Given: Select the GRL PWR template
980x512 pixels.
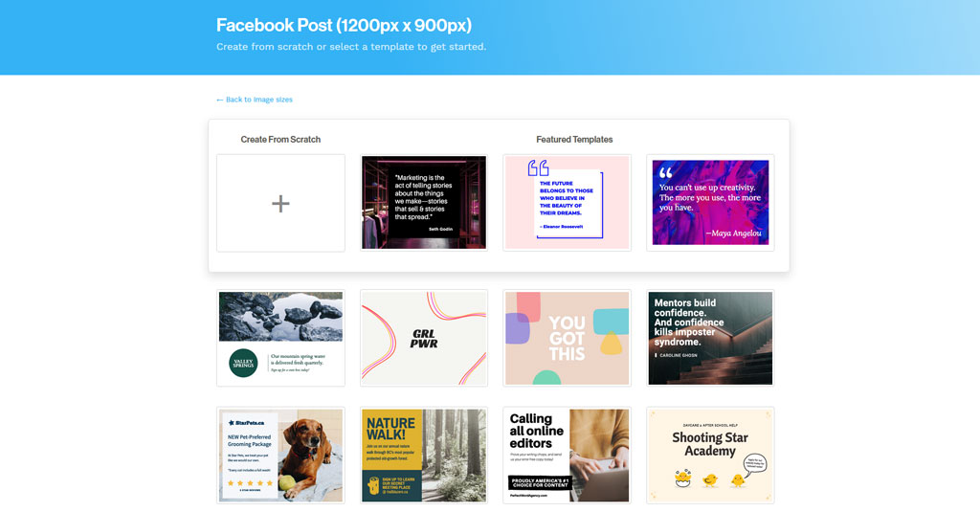Looking at the screenshot, I should point(424,338).
